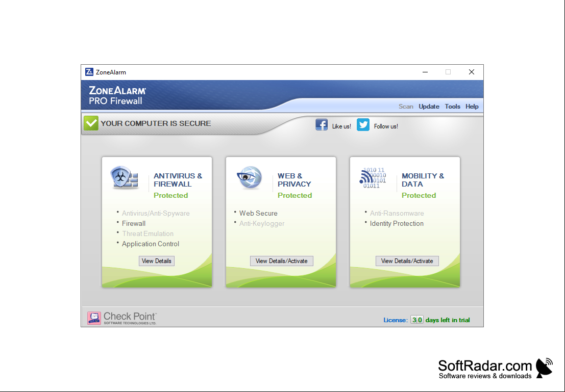
Task: Click the Mobility & Data binary signal icon
Action: (x=373, y=178)
